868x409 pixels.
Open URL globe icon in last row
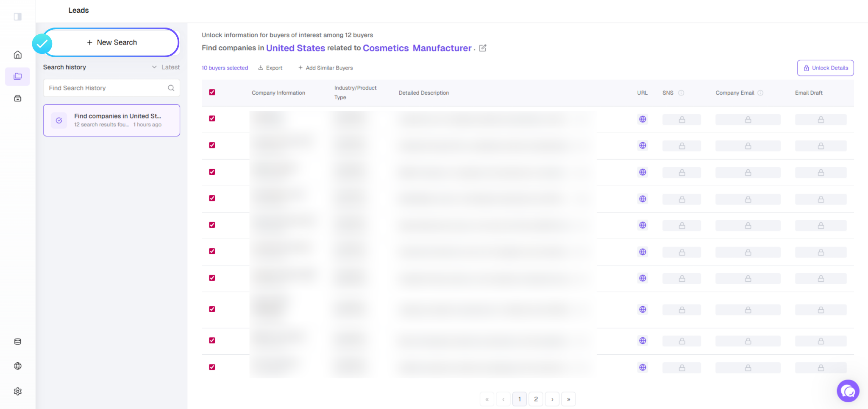643,367
